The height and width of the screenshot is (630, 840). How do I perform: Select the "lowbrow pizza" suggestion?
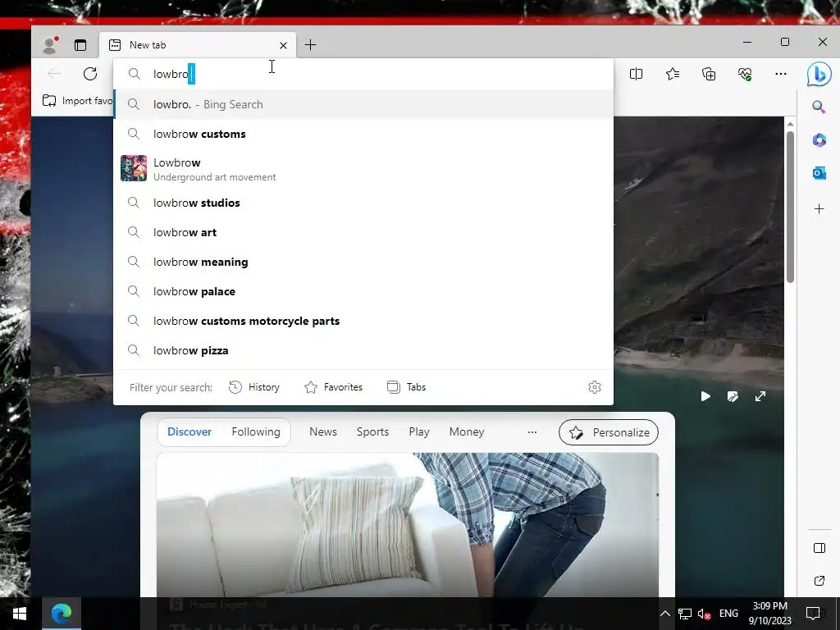tap(363, 350)
